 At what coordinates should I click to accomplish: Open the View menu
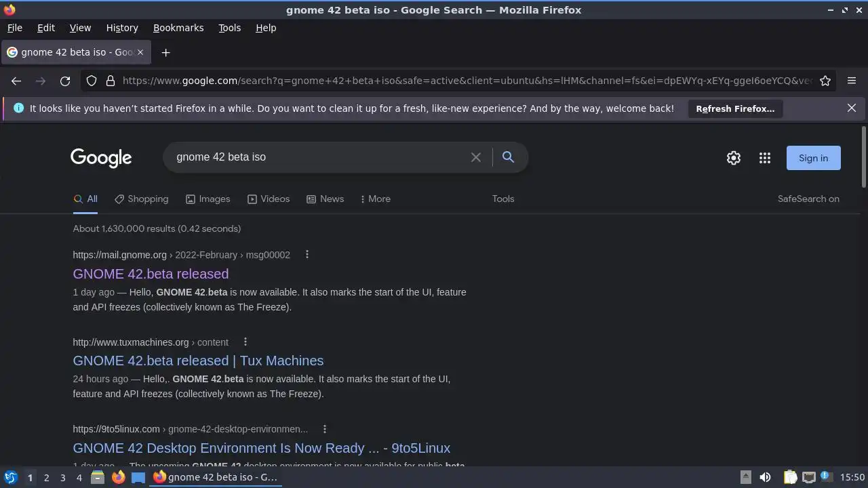80,28
